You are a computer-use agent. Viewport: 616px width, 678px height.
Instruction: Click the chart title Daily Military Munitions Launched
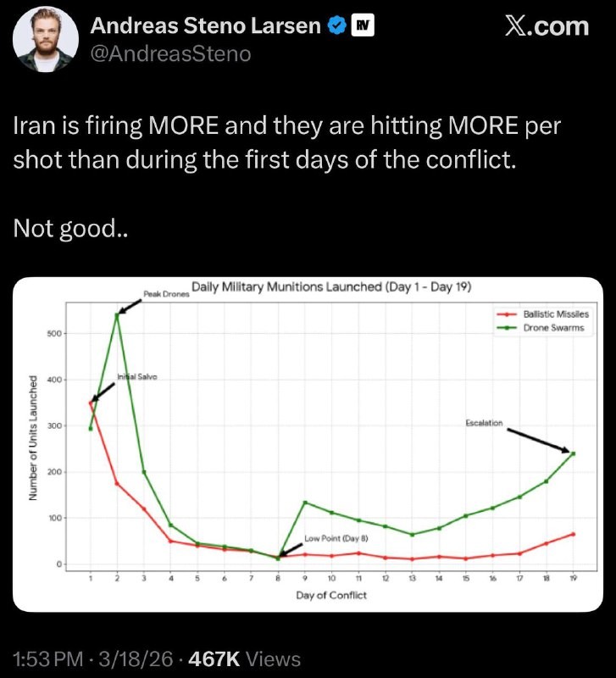330,287
